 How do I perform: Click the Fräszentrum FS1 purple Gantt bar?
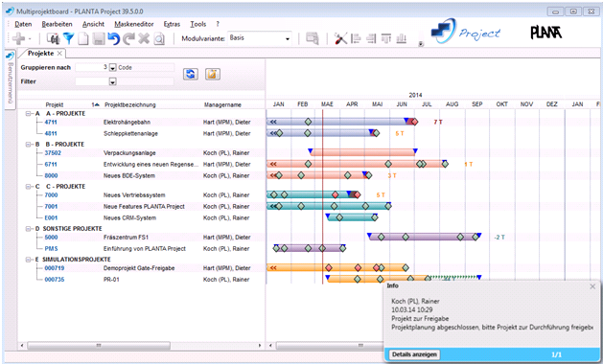[424, 238]
